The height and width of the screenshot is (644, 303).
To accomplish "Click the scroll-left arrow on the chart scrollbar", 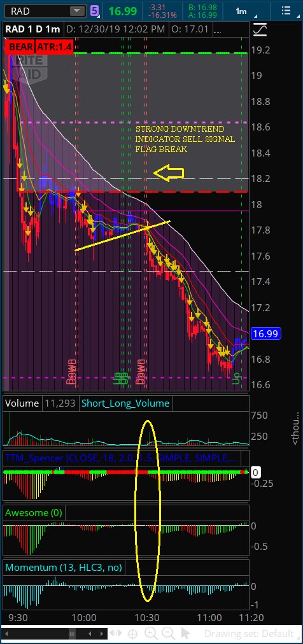I will [x=6, y=633].
